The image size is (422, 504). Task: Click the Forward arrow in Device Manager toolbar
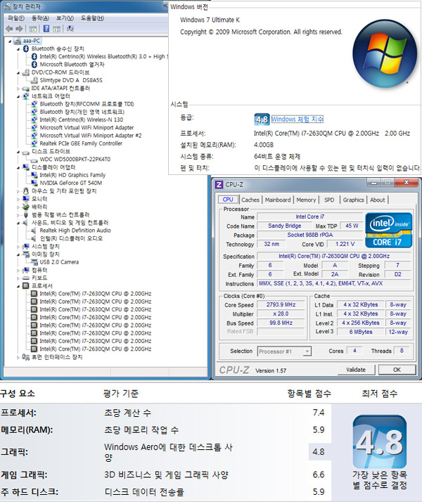pos(19,29)
